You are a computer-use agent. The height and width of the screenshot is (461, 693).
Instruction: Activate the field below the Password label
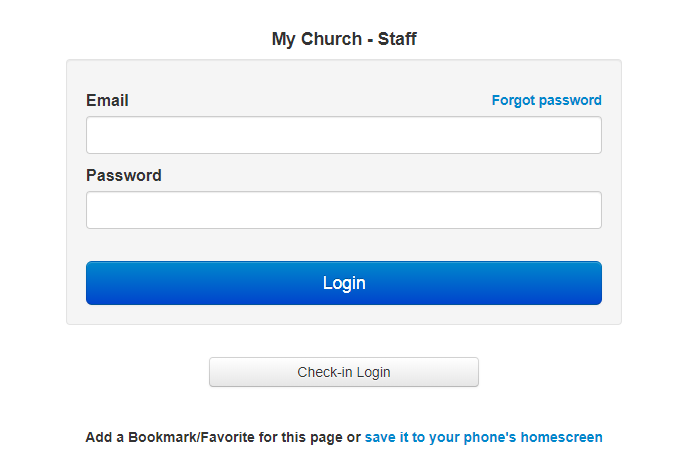(x=343, y=210)
